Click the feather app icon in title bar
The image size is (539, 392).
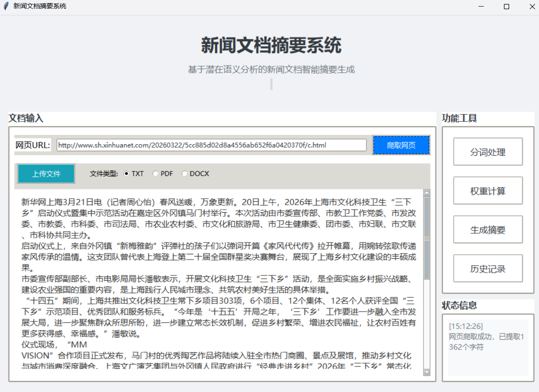coord(6,6)
